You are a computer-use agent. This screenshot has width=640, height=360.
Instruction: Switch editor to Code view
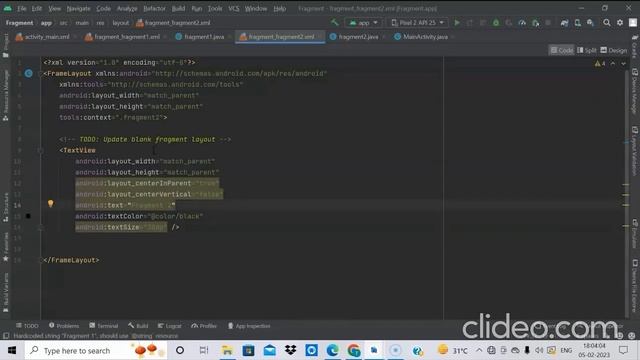(562, 50)
